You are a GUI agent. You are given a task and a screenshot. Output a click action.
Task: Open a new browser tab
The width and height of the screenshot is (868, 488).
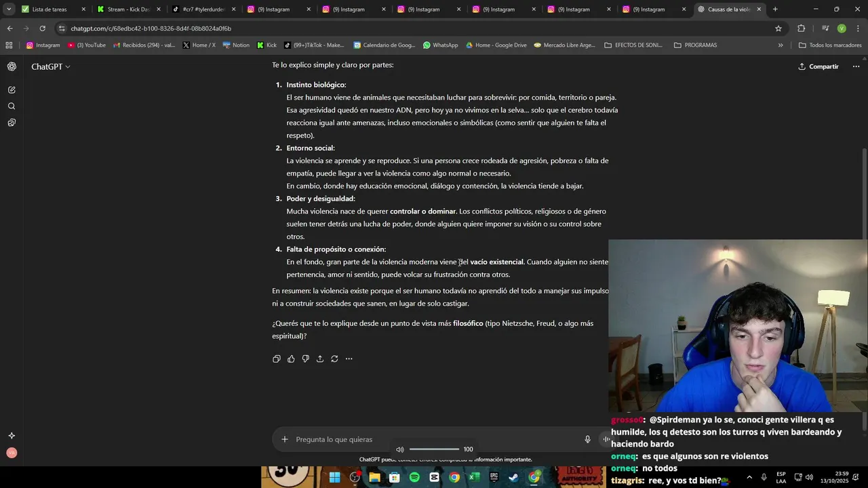[x=775, y=9]
